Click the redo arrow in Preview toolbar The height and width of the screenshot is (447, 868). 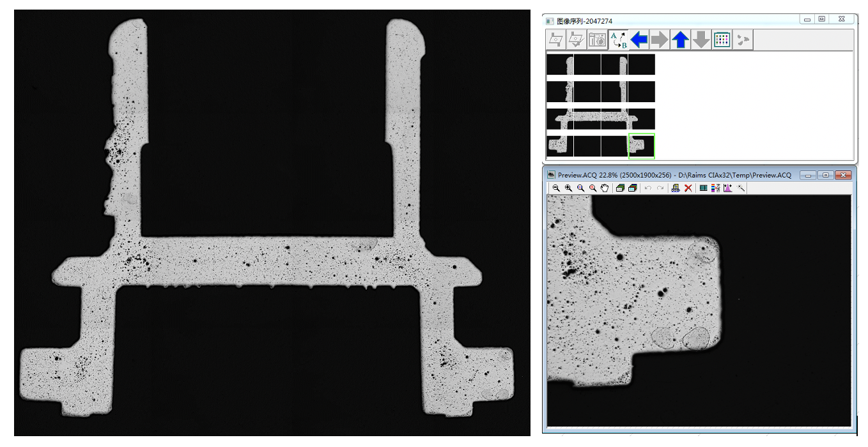click(x=660, y=188)
